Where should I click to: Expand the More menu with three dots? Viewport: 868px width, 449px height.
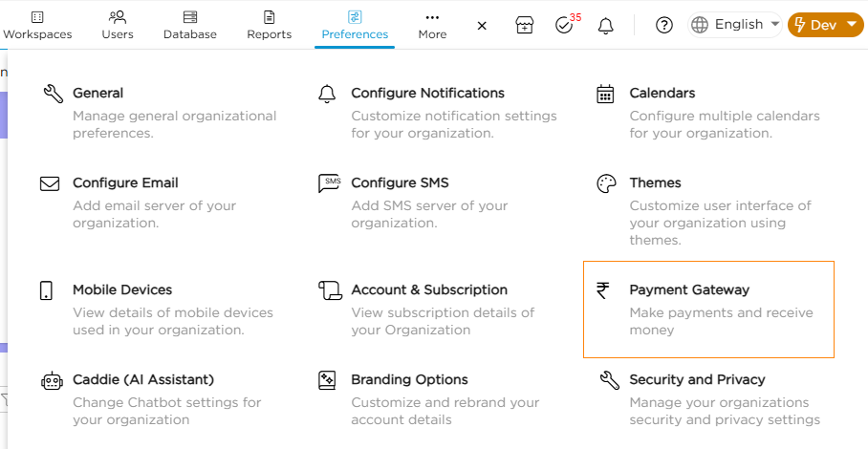point(432,25)
